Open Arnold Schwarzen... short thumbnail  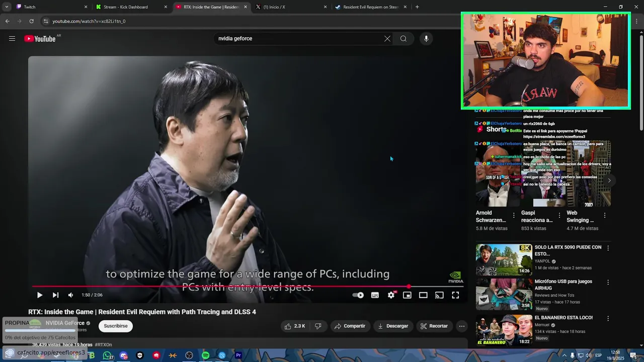(498, 173)
